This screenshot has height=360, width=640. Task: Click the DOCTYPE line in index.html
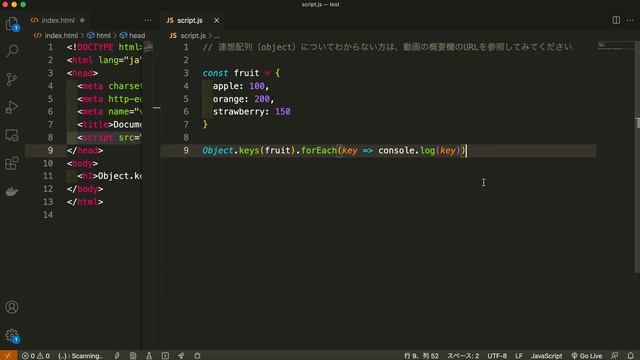104,47
